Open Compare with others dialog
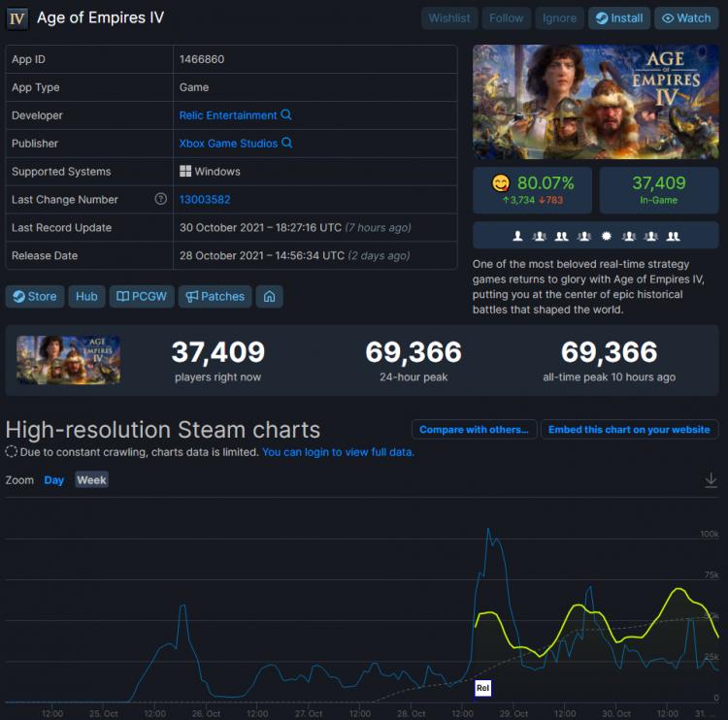 [474, 430]
